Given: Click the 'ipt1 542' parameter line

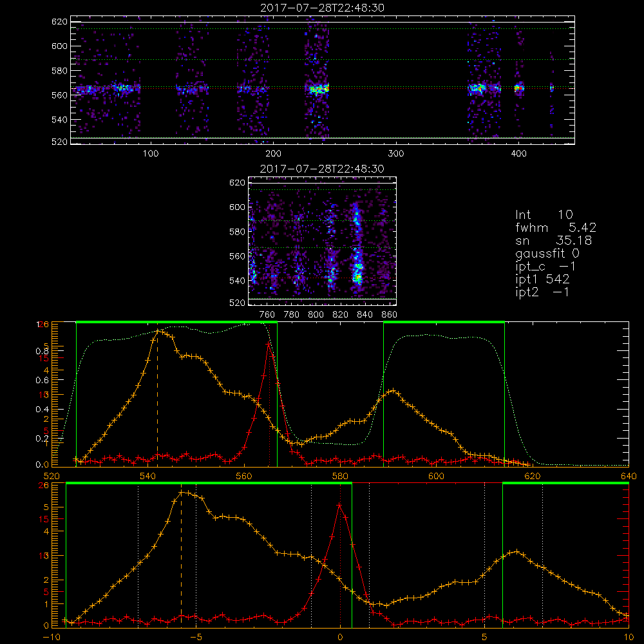Looking at the screenshot, I should [x=542, y=279].
